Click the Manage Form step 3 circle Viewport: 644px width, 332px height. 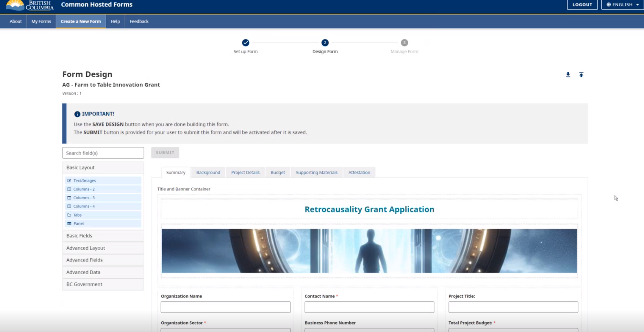click(404, 43)
